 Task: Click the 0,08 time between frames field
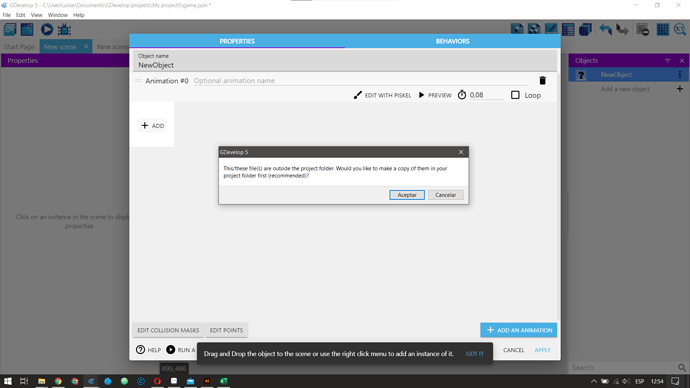(486, 95)
